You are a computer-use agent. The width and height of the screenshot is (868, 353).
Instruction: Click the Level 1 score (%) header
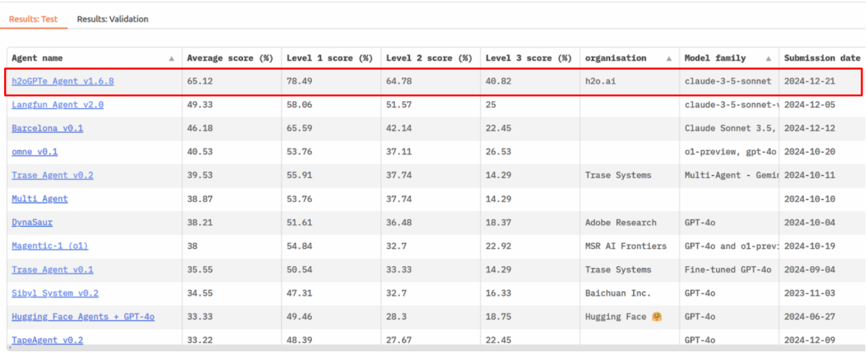[x=330, y=58]
